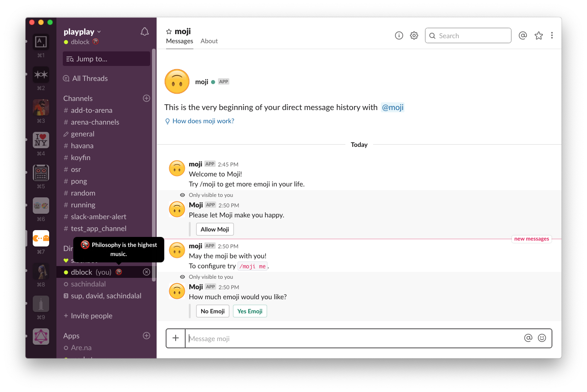Open the GraphQL-logo workspace
This screenshot has height=392, width=587.
click(41, 337)
